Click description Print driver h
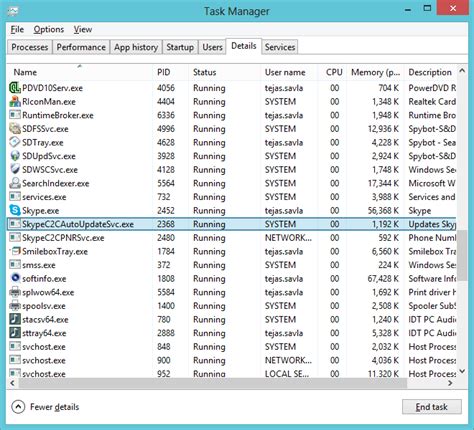Image resolution: width=474 pixels, height=430 pixels. click(432, 292)
